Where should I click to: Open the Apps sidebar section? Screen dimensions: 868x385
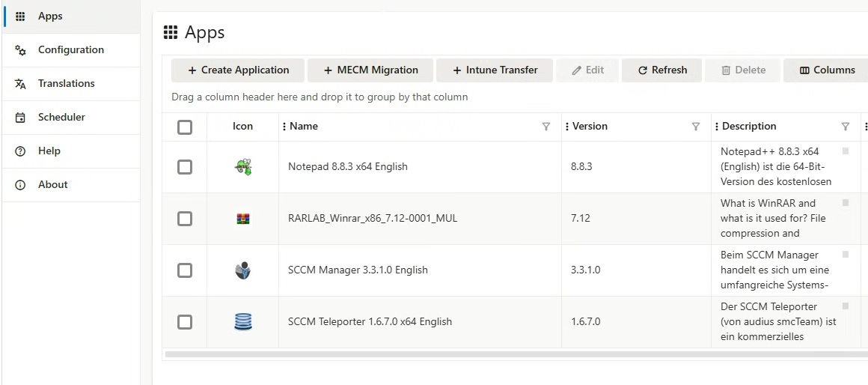pos(71,16)
